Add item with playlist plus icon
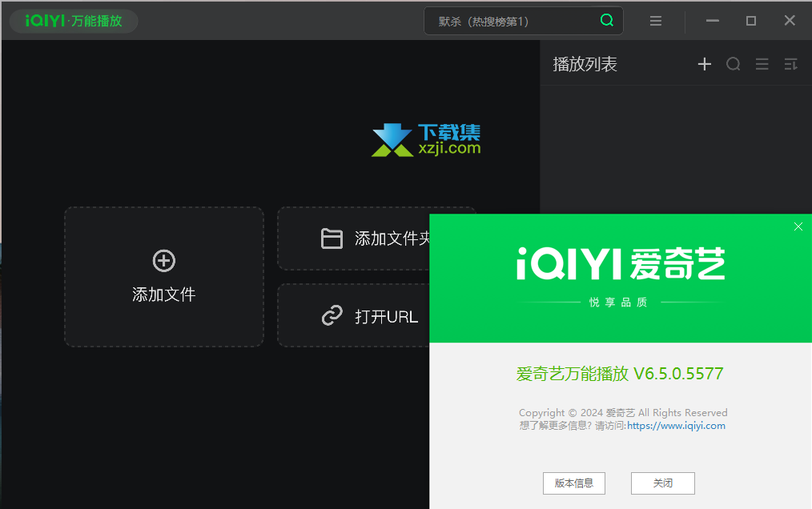The height and width of the screenshot is (509, 812). tap(704, 64)
